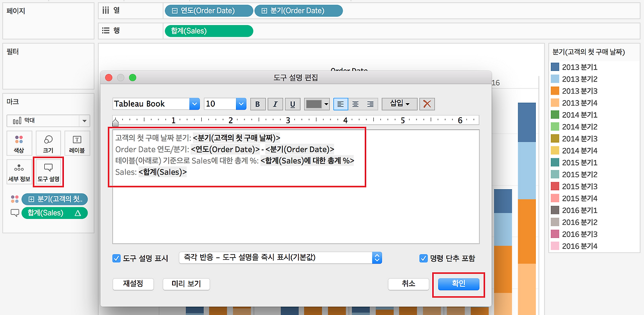Click the tooltip icon beside 합계(Sales) pill
The width and height of the screenshot is (644, 315).
click(15, 213)
